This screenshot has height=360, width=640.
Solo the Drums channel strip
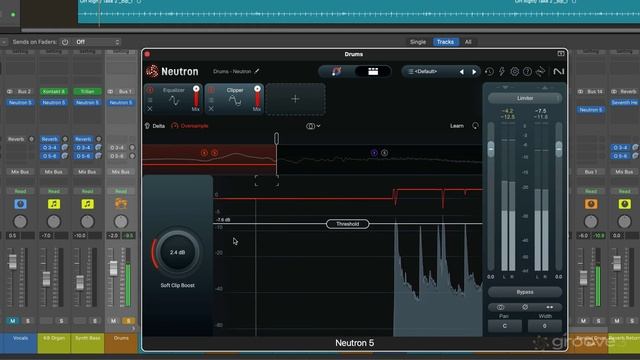point(129,321)
